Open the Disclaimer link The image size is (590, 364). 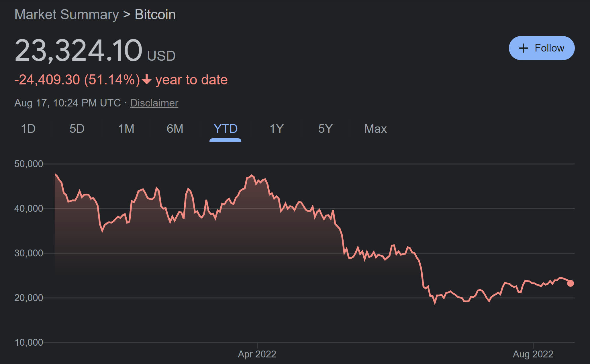point(154,103)
